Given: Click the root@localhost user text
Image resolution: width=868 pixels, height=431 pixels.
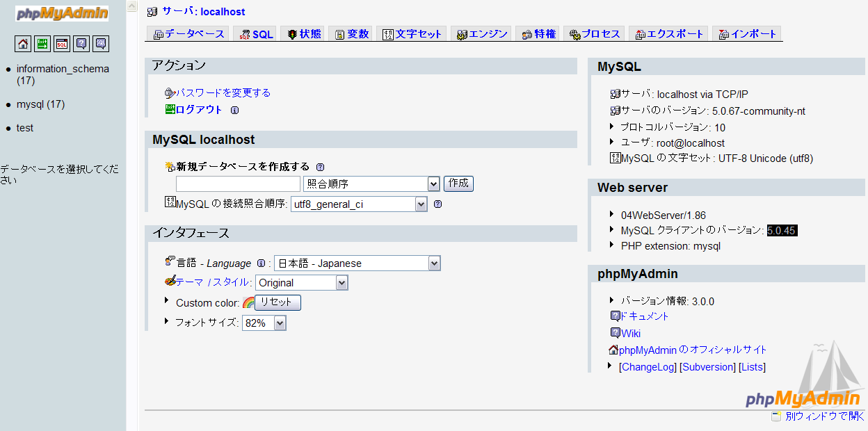Looking at the screenshot, I should point(691,143).
